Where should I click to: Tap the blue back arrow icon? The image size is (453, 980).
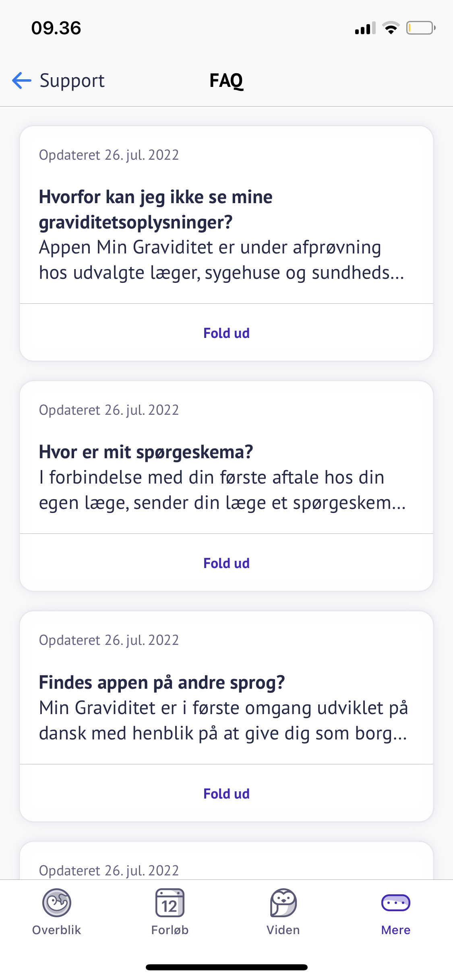[22, 80]
